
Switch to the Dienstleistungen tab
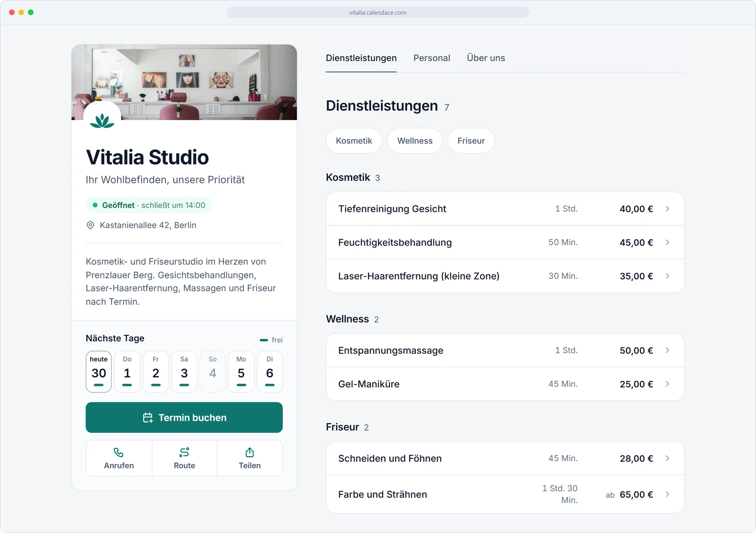pyautogui.click(x=361, y=58)
